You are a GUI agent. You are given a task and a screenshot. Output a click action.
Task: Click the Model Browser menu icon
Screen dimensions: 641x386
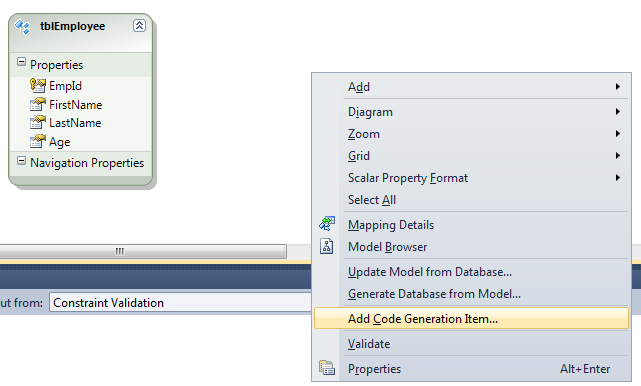(327, 247)
